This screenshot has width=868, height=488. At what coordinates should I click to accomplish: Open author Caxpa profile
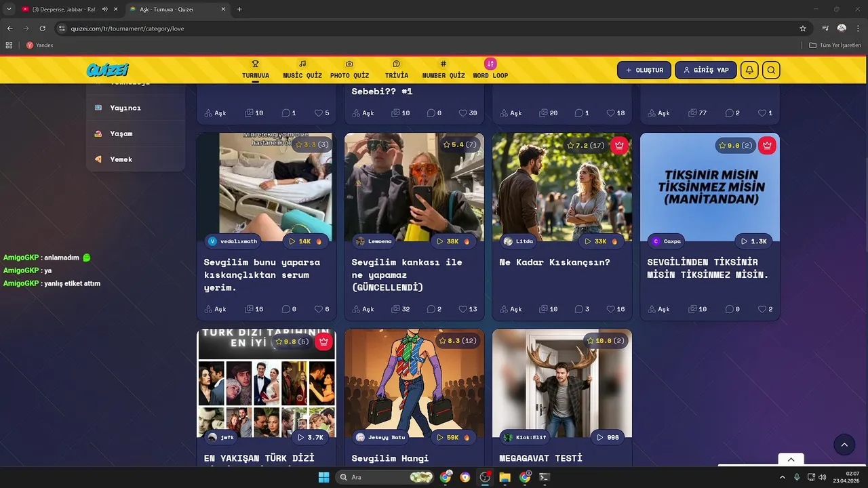click(667, 241)
